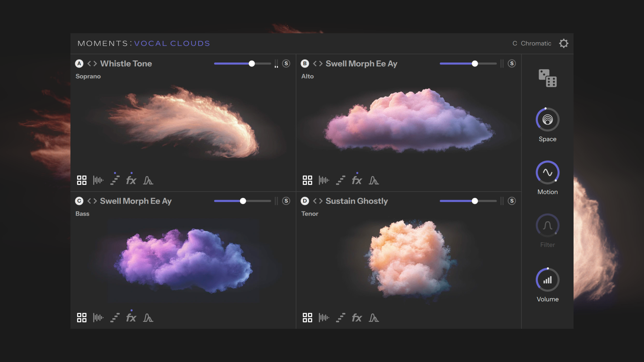
Task: Open settings gear in the header
Action: (x=563, y=43)
